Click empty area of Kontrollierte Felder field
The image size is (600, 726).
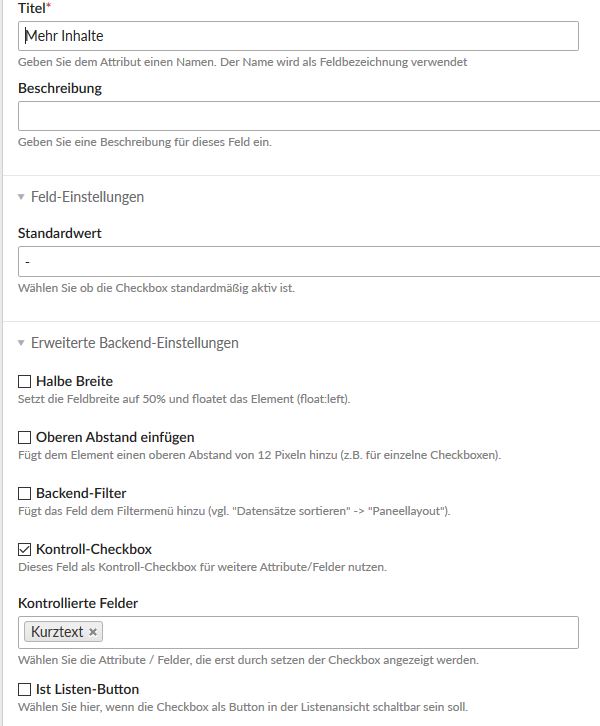(x=340, y=632)
